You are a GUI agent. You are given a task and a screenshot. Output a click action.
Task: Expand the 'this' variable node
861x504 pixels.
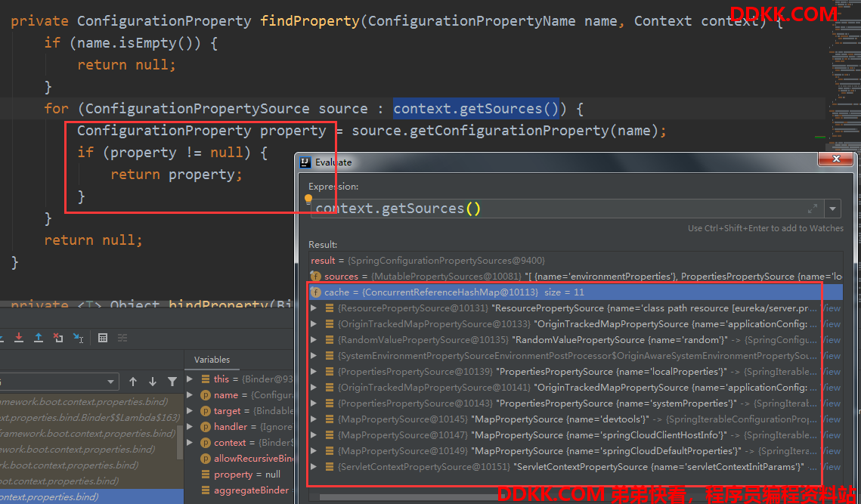coord(190,379)
